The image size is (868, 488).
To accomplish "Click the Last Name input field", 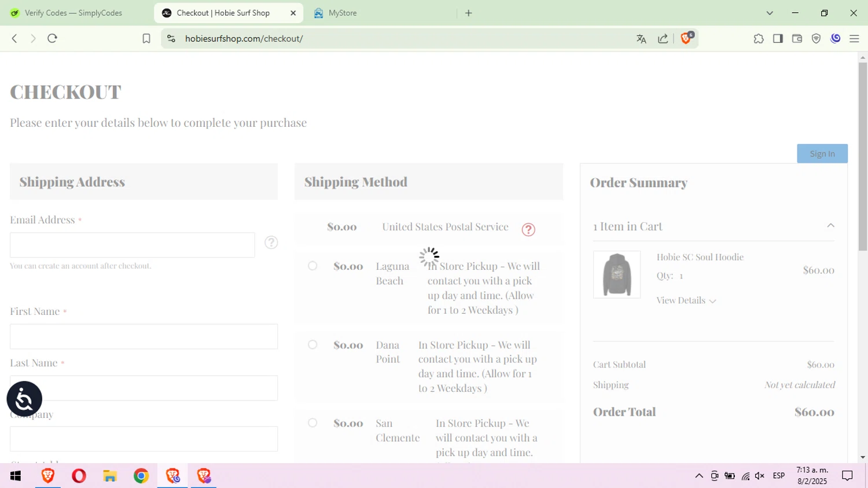I will pos(144,388).
